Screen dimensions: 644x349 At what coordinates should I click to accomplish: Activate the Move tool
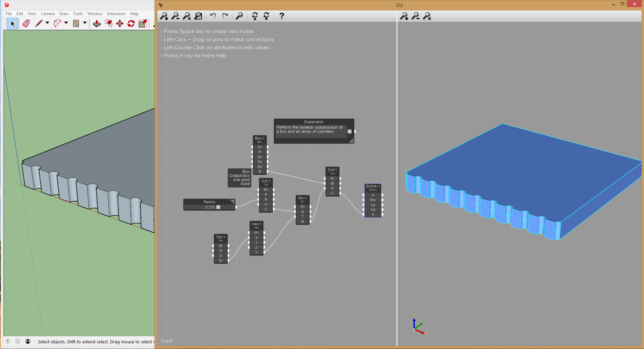pos(120,23)
